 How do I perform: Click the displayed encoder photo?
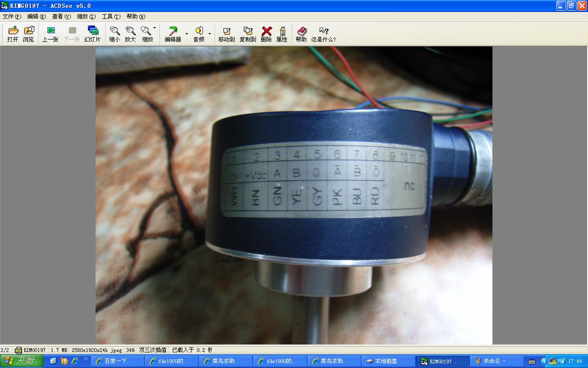coord(294,195)
